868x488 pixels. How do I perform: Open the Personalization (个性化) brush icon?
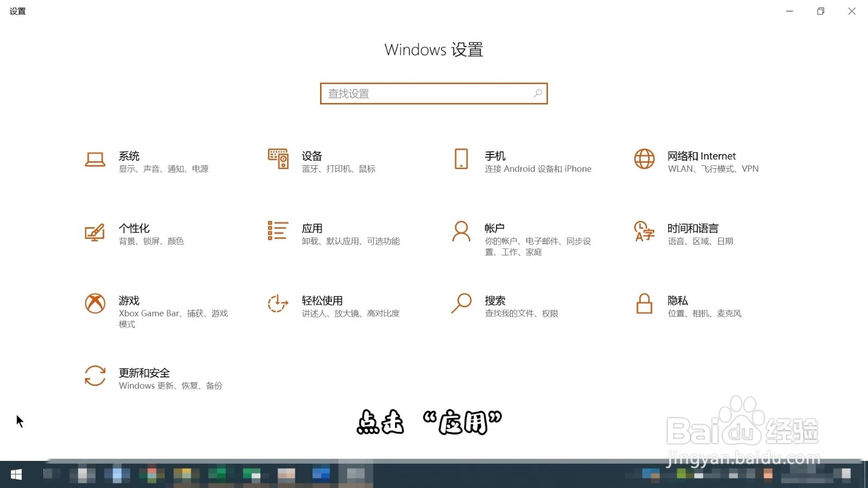click(x=95, y=232)
